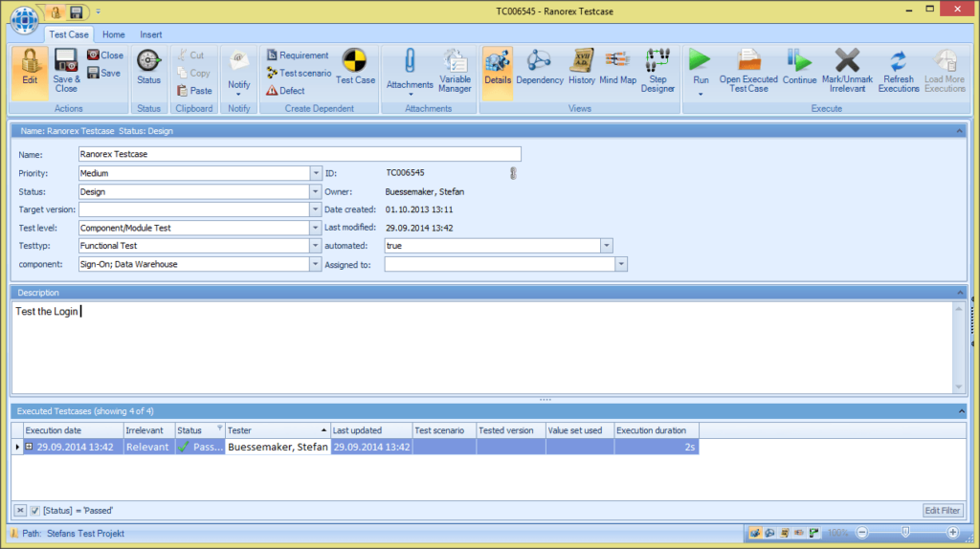980x549 pixels.
Task: Click Continue in the Execute group
Action: click(x=799, y=67)
